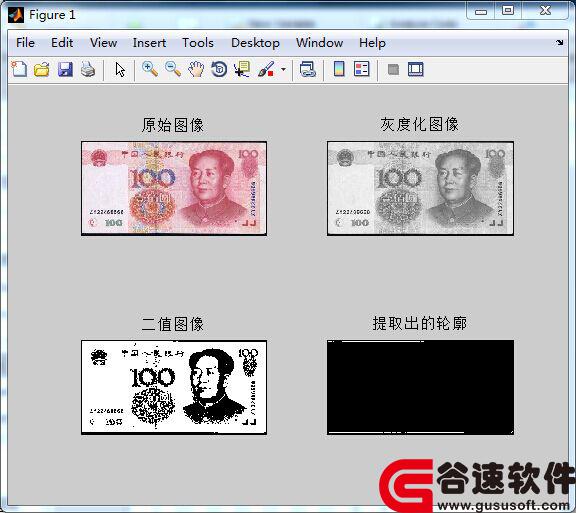Click the MATLAB logo in title bar

(x=16, y=15)
